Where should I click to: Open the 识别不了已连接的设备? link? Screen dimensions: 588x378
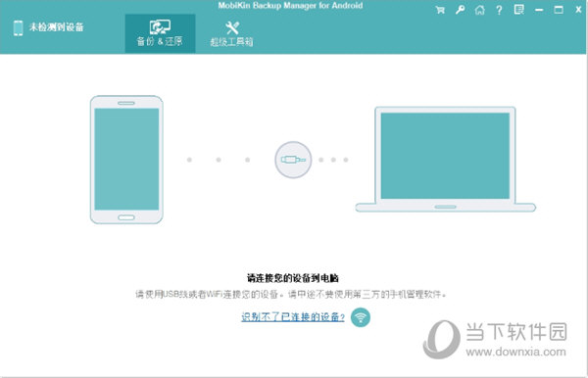tap(293, 317)
